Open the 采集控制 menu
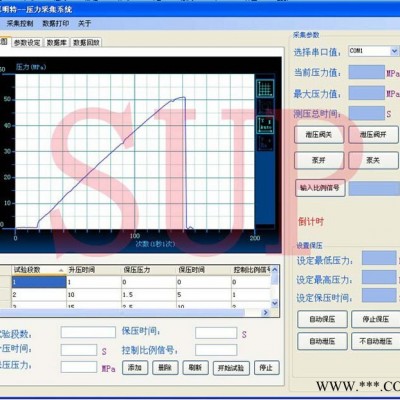The height and width of the screenshot is (400, 400). click(20, 24)
